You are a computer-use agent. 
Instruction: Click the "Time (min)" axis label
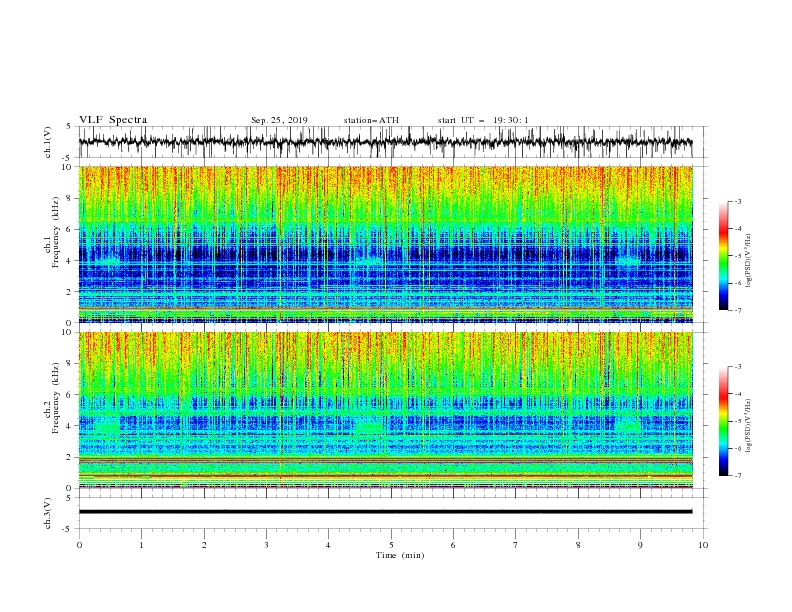(400, 555)
